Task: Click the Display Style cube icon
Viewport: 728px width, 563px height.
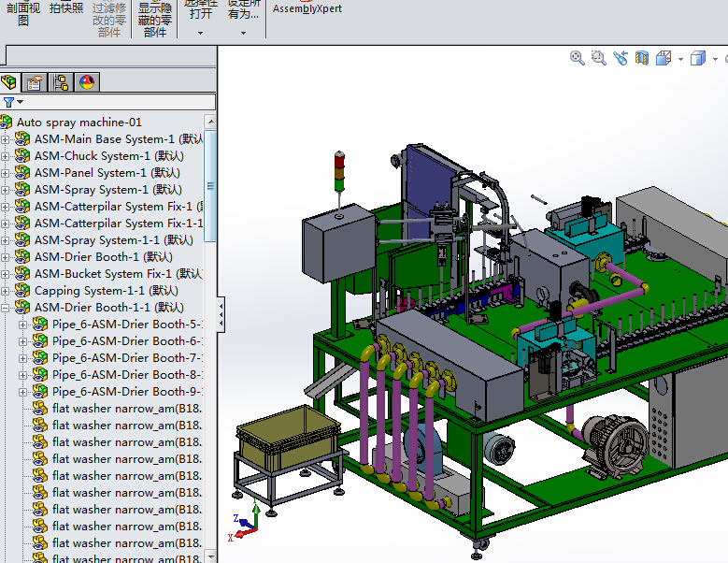Action: pyautogui.click(x=698, y=58)
